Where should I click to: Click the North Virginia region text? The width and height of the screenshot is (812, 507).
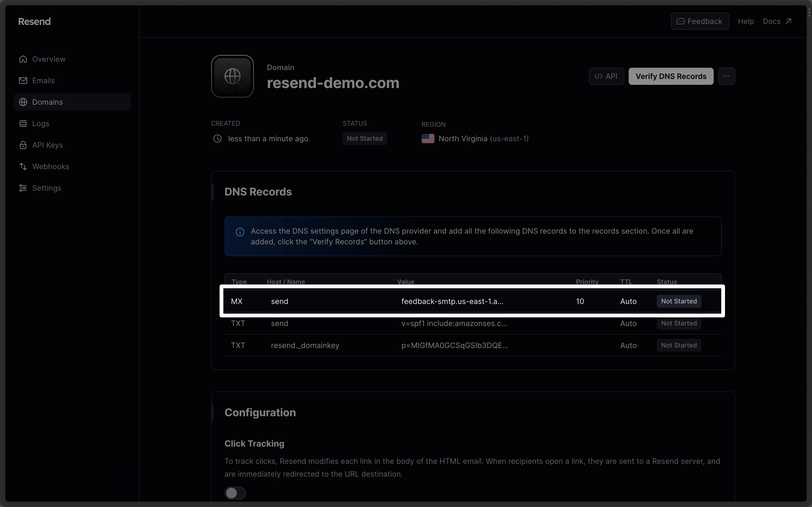483,139
